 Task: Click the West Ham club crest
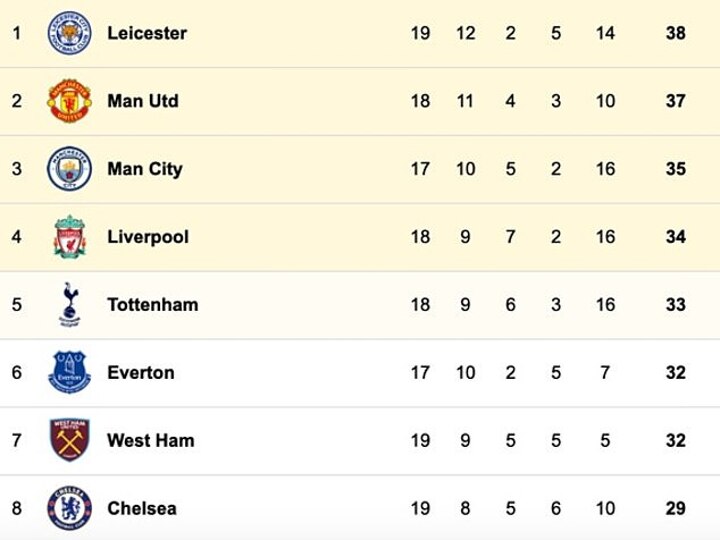69,440
